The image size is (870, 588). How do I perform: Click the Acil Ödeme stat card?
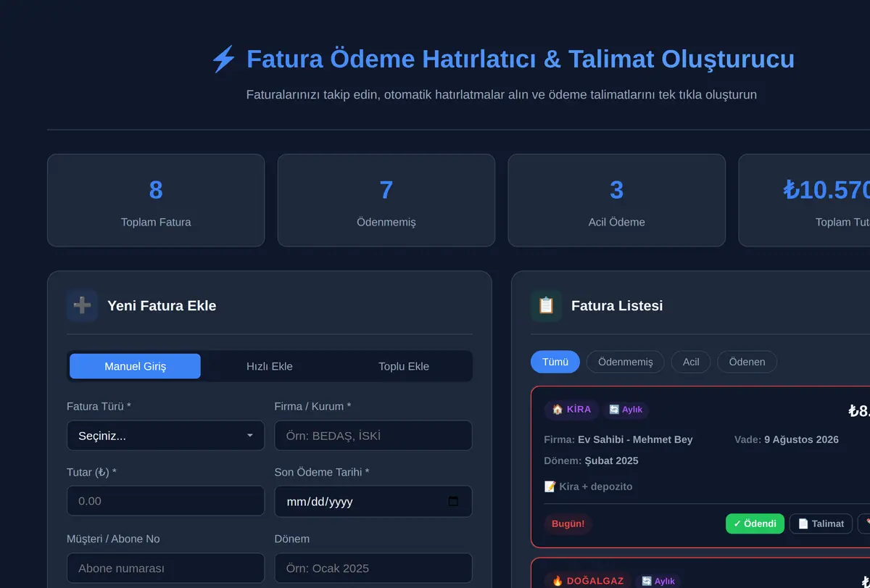click(x=616, y=200)
